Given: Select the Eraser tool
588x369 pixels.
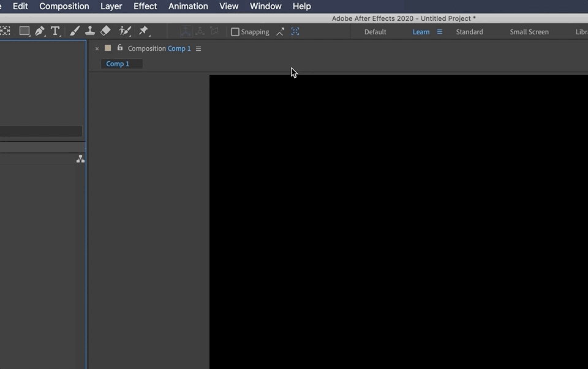Looking at the screenshot, I should [x=105, y=31].
